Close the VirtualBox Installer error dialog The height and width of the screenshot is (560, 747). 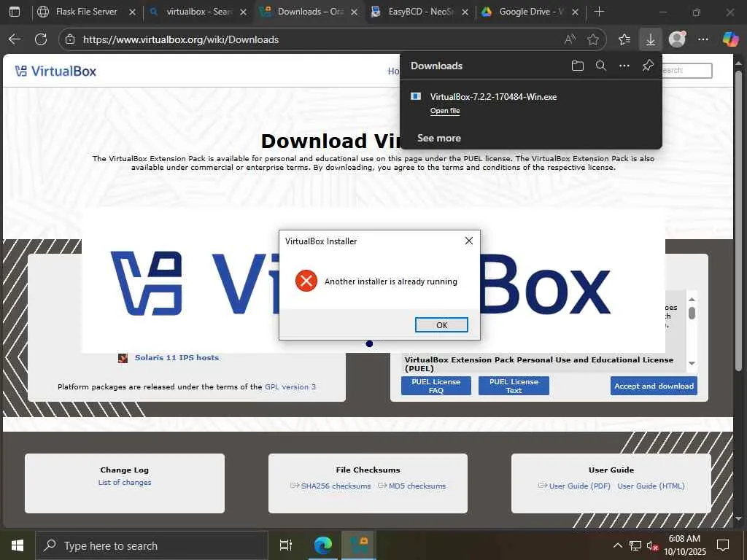click(x=469, y=241)
